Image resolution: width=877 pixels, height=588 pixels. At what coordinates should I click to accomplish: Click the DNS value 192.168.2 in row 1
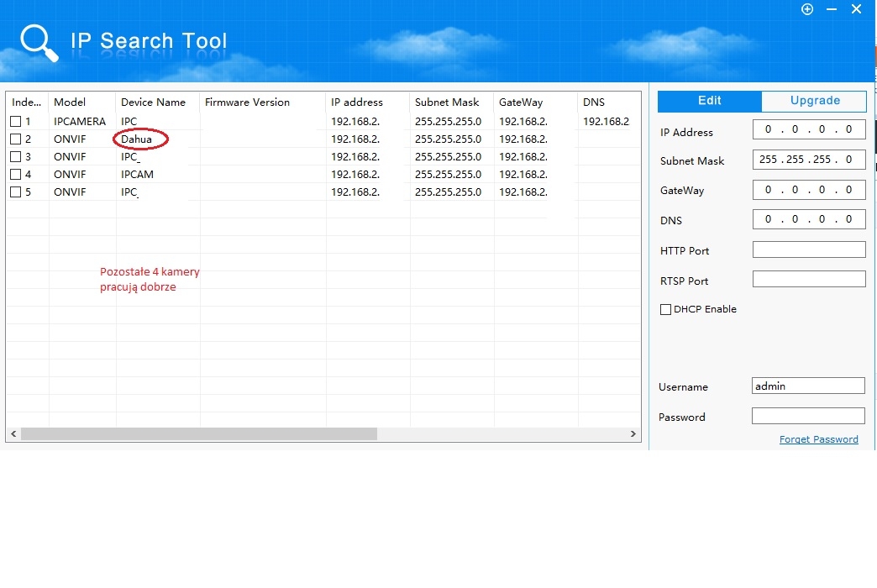[x=606, y=122]
